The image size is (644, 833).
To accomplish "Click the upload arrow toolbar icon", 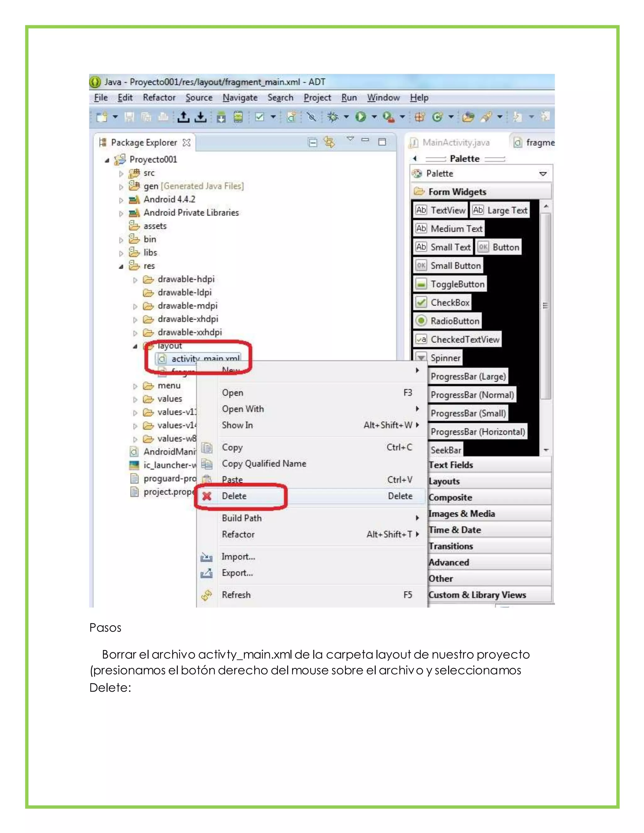I will [x=183, y=117].
